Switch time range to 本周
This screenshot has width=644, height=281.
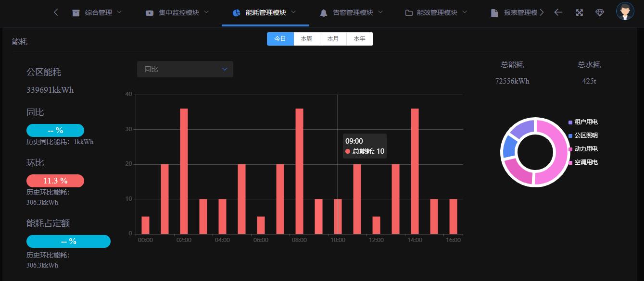coord(306,39)
